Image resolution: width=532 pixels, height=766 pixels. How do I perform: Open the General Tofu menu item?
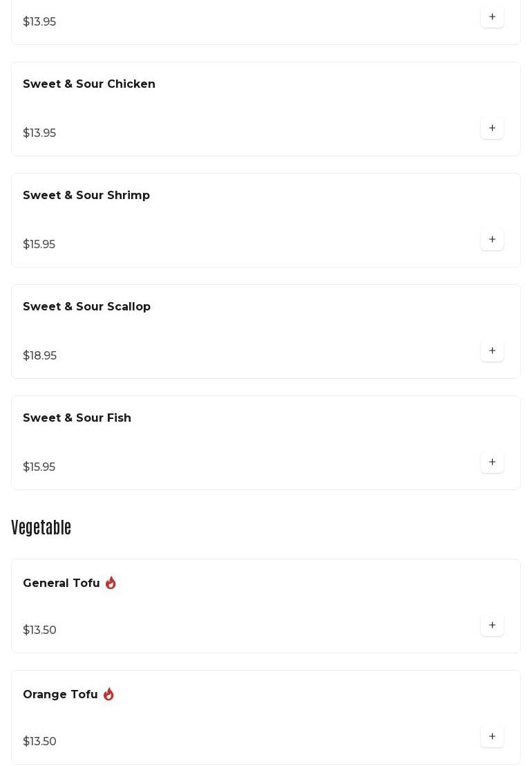pyautogui.click(x=61, y=583)
